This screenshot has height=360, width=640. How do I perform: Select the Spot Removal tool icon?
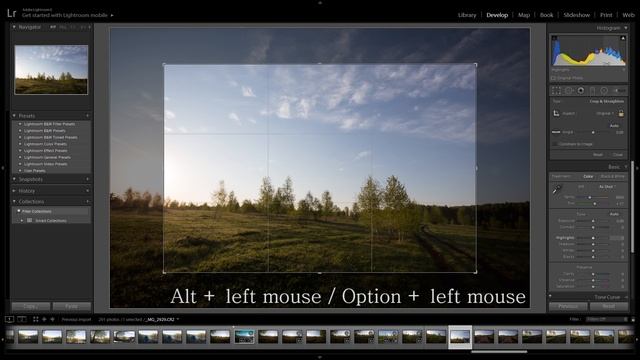(x=569, y=90)
